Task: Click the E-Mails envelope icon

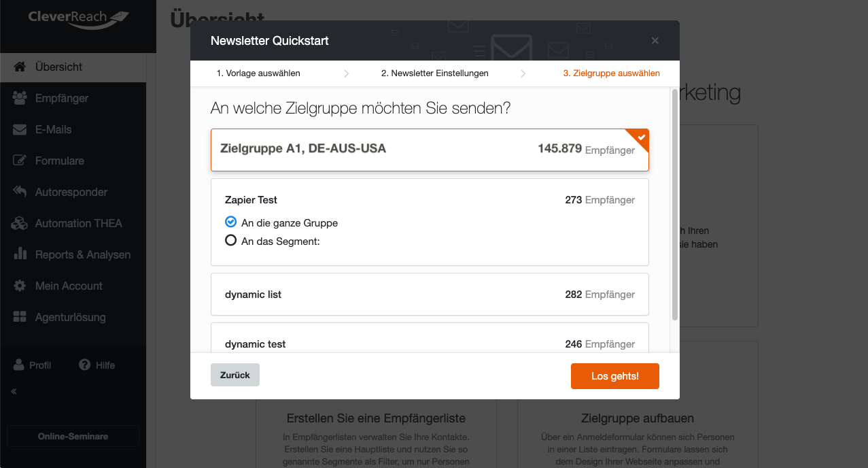Action: pos(20,129)
